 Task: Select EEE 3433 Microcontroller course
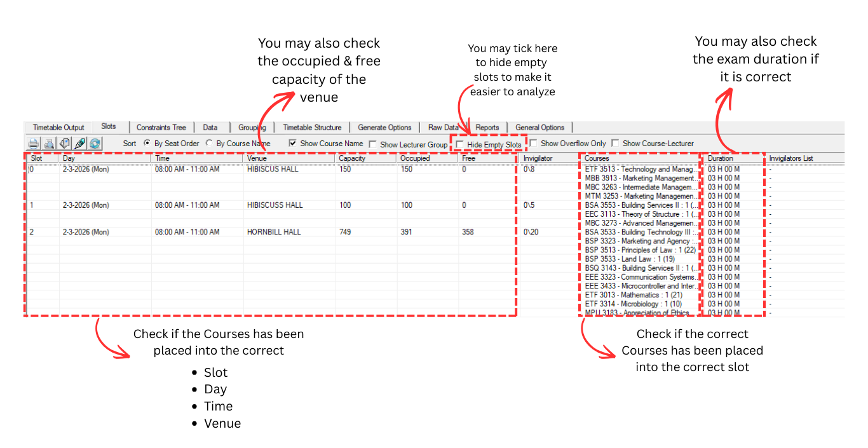(x=641, y=286)
